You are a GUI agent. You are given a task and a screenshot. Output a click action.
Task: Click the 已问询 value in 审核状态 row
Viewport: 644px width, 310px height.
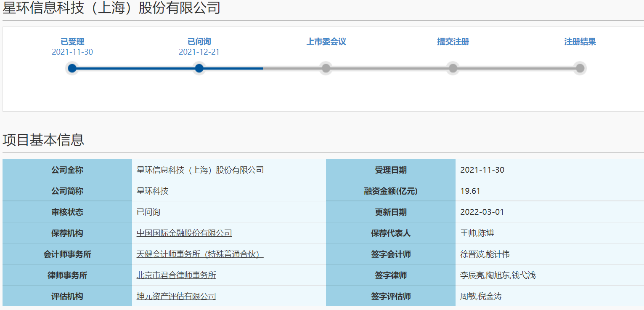pyautogui.click(x=148, y=212)
